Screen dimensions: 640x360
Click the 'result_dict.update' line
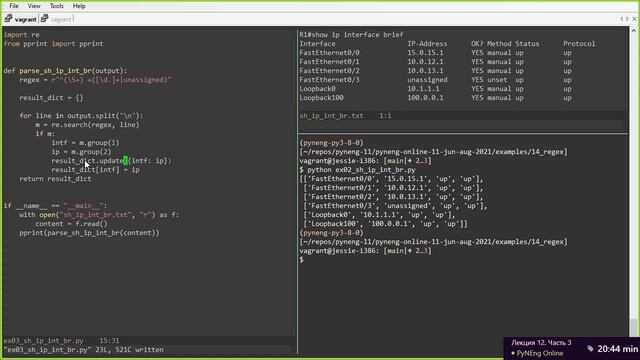tap(111, 160)
